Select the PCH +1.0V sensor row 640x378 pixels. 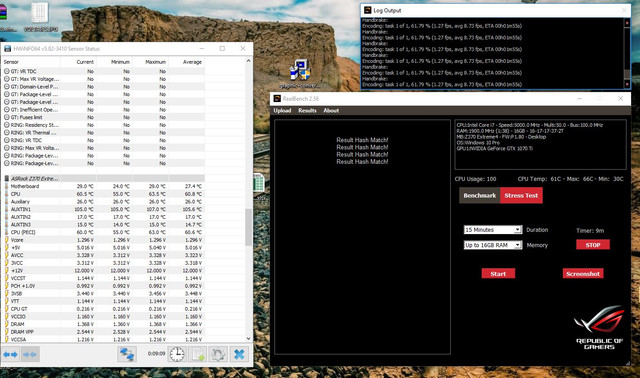[x=103, y=286]
